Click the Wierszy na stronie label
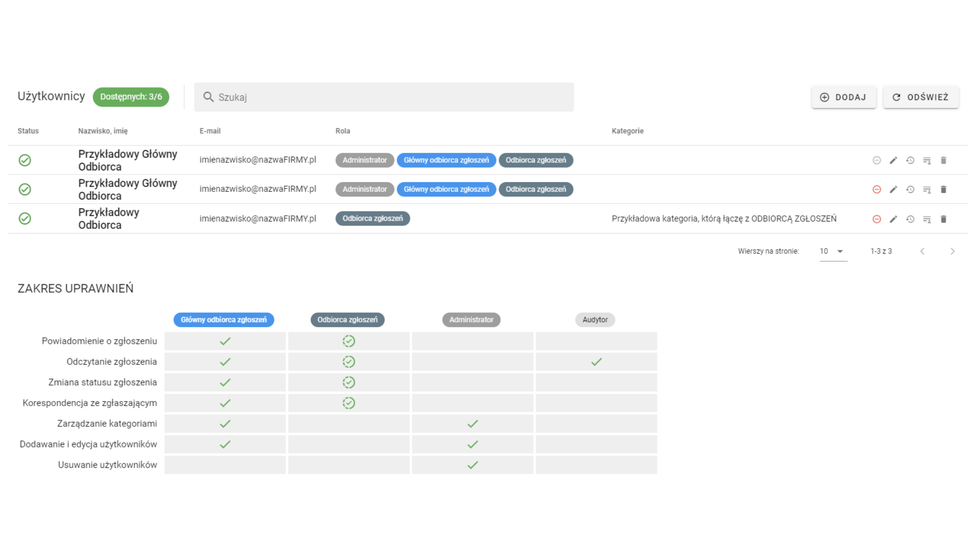Viewport: 980px width, 551px height. (768, 251)
